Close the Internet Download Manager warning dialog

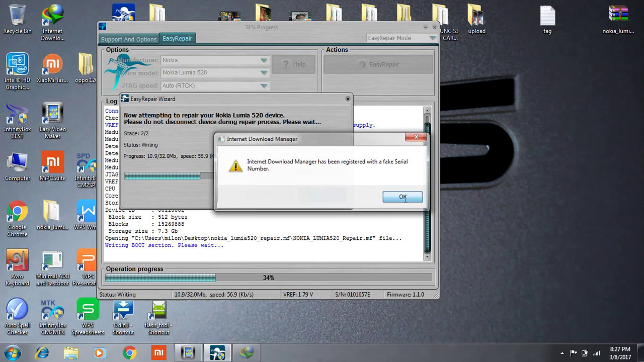pyautogui.click(x=416, y=137)
